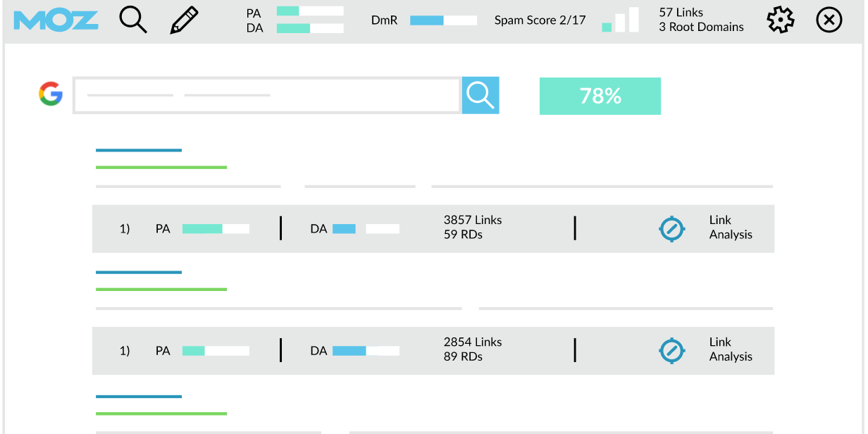The image size is (868, 434).
Task: Open Link Analysis text for second result
Action: 731,349
